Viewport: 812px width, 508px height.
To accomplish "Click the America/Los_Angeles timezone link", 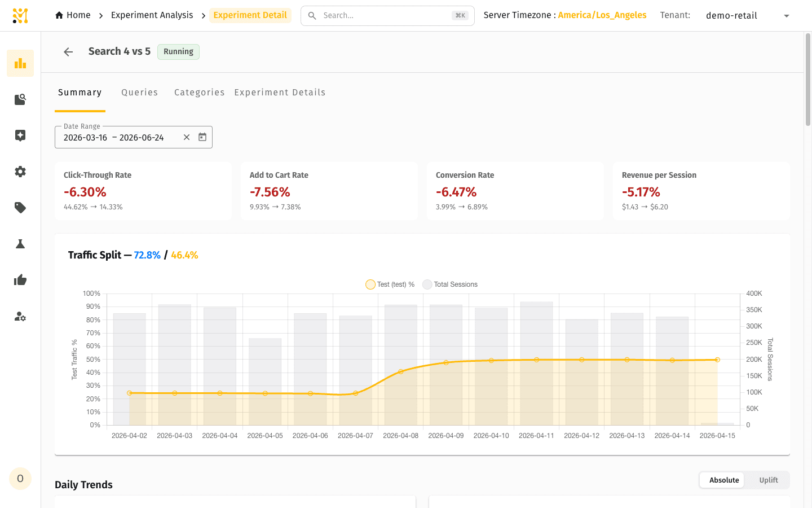I will pos(602,15).
